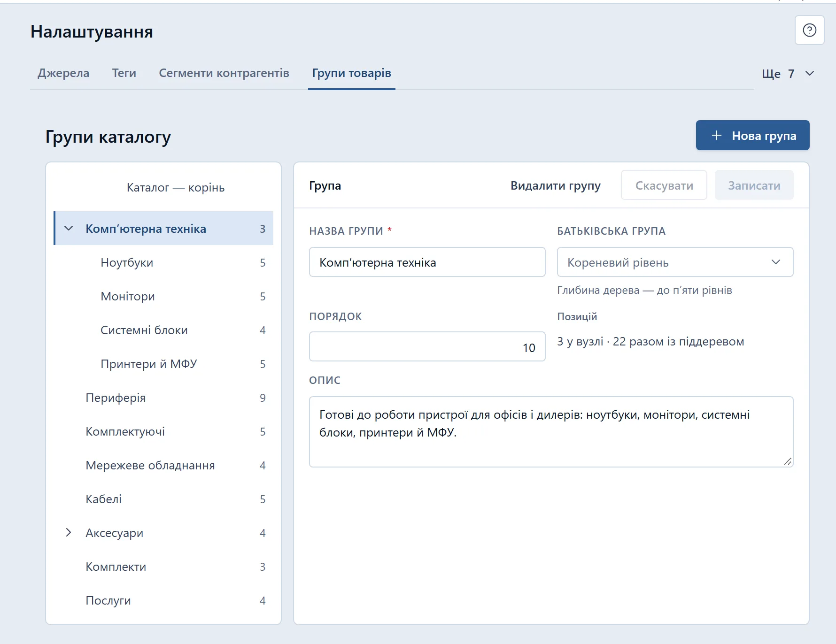Open the Ще 7 tabs overflow menu
Screen dimensions: 836x644
[x=788, y=73]
